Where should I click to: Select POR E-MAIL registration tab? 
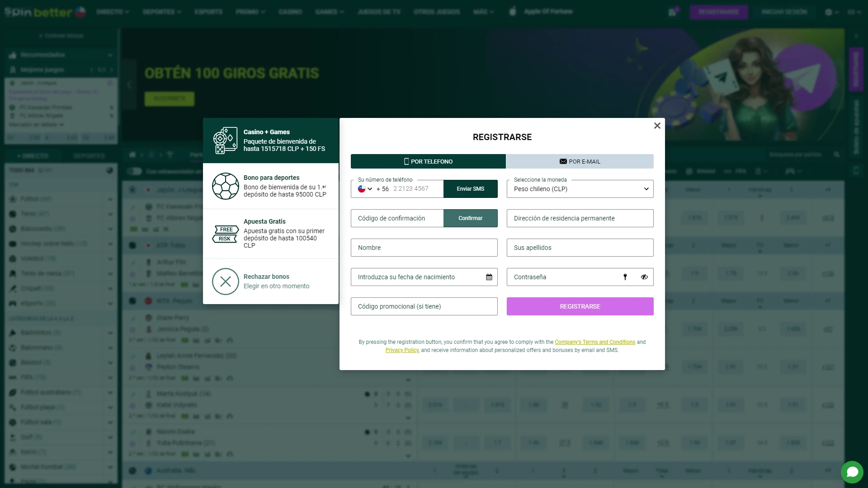[580, 161]
